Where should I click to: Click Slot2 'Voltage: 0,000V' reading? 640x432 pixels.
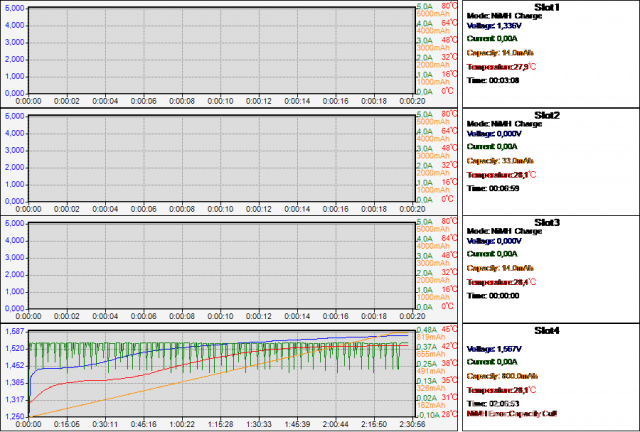(x=494, y=134)
